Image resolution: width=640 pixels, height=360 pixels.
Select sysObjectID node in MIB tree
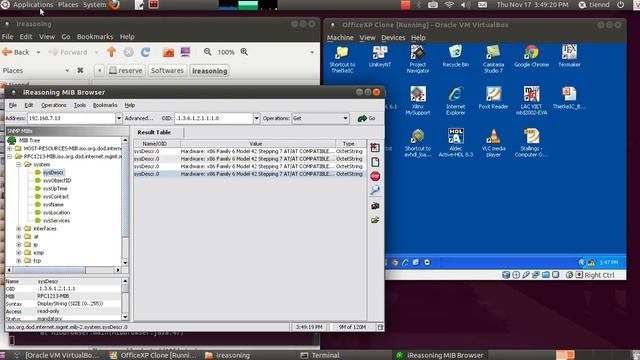57,180
